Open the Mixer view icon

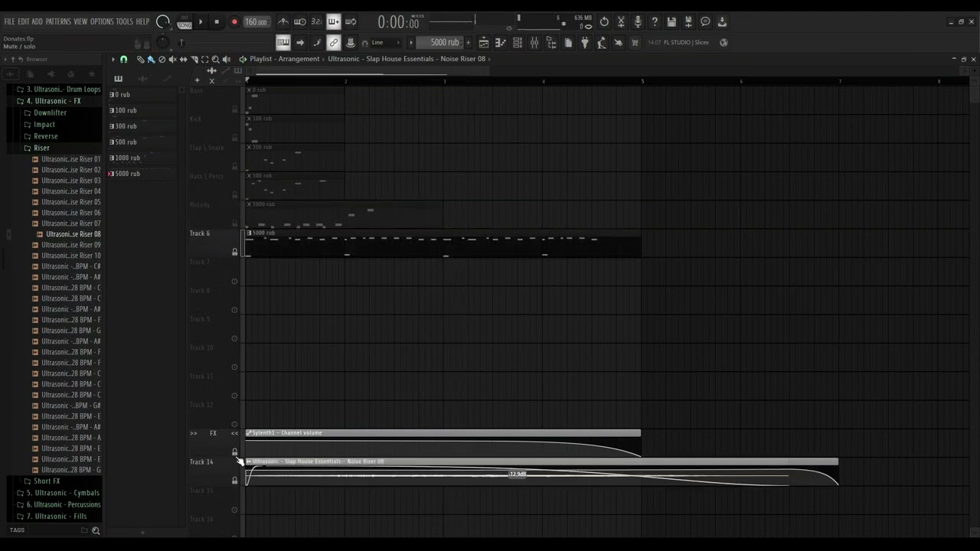coord(534,43)
